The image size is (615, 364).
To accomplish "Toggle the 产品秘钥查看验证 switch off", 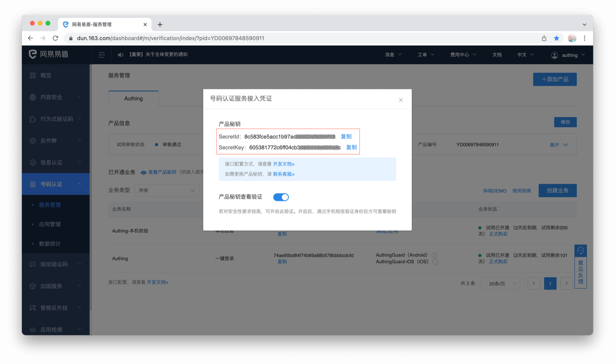I will coord(281,197).
